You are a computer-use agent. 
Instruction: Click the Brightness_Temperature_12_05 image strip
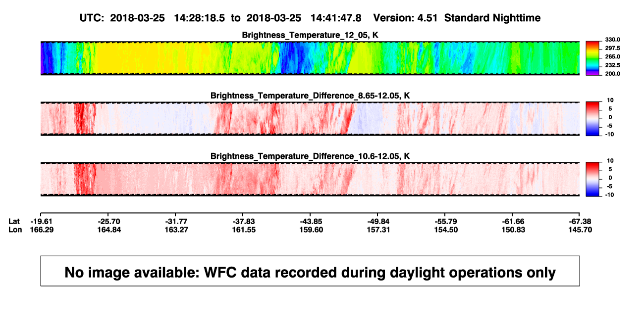point(310,58)
